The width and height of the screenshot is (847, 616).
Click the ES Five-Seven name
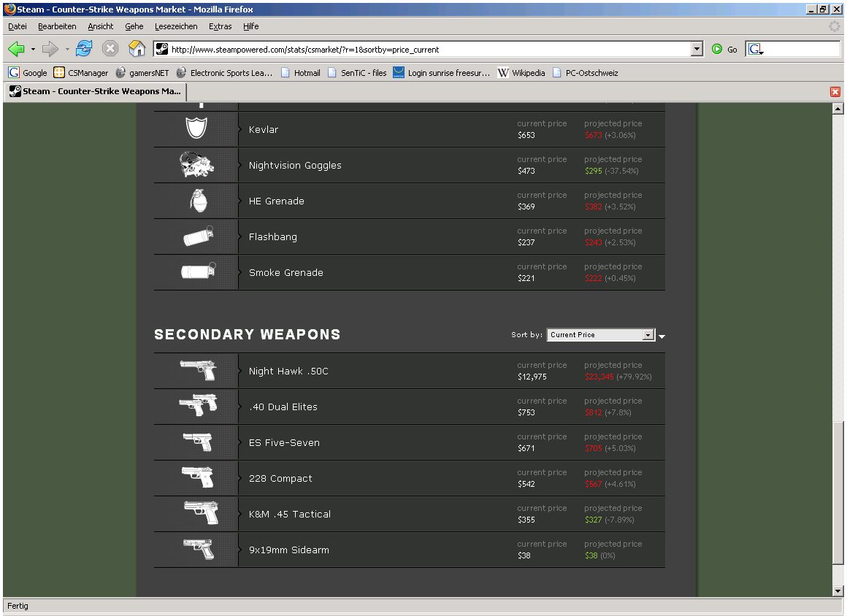284,442
